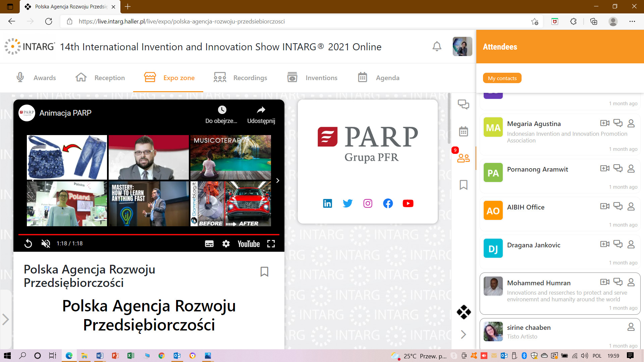Filter attendees by My contacts
644x362 pixels.
click(x=502, y=78)
